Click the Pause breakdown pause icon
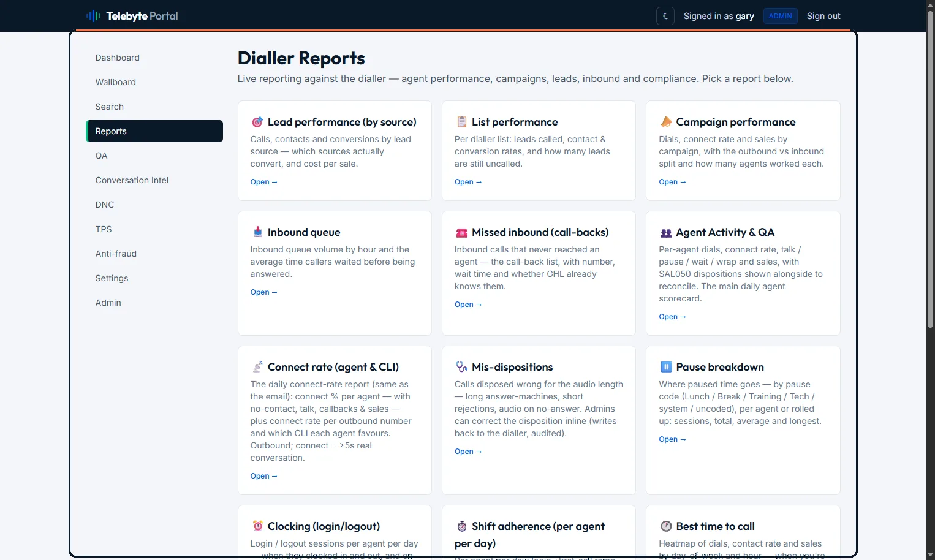935x560 pixels. click(666, 367)
